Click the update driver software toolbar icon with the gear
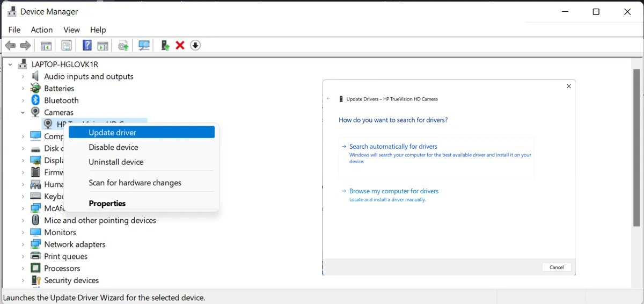This screenshot has width=644, height=304. pos(124,46)
